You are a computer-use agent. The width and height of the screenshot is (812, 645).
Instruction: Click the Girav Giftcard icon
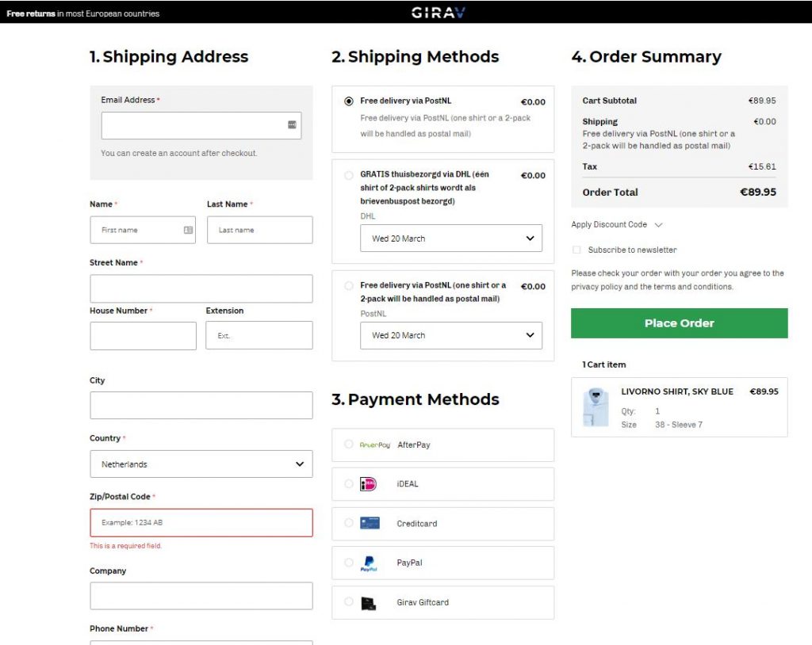(x=368, y=602)
